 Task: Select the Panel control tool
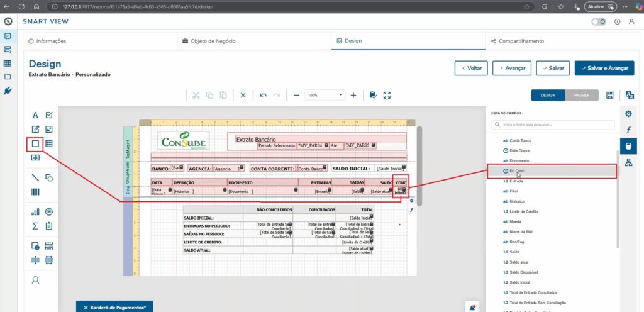[35, 143]
